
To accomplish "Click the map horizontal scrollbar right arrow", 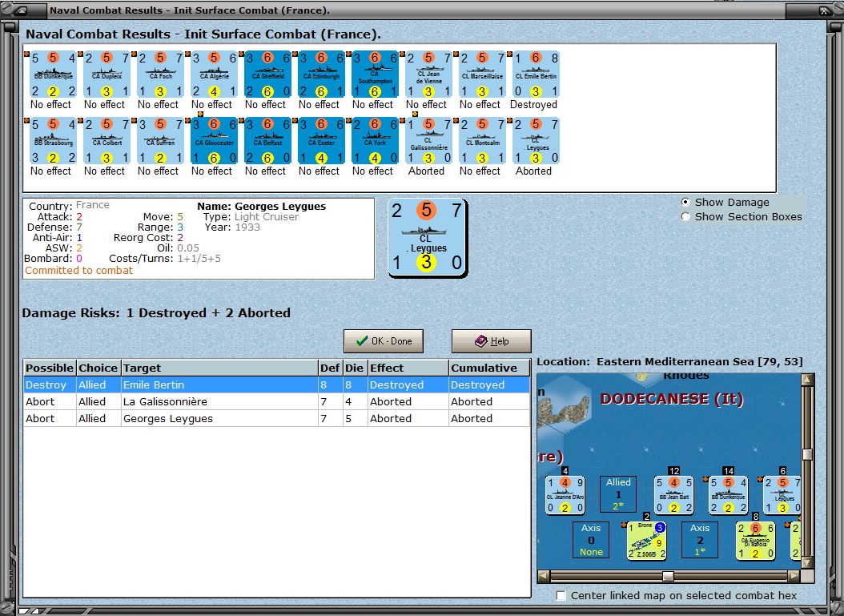I will pos(794,576).
